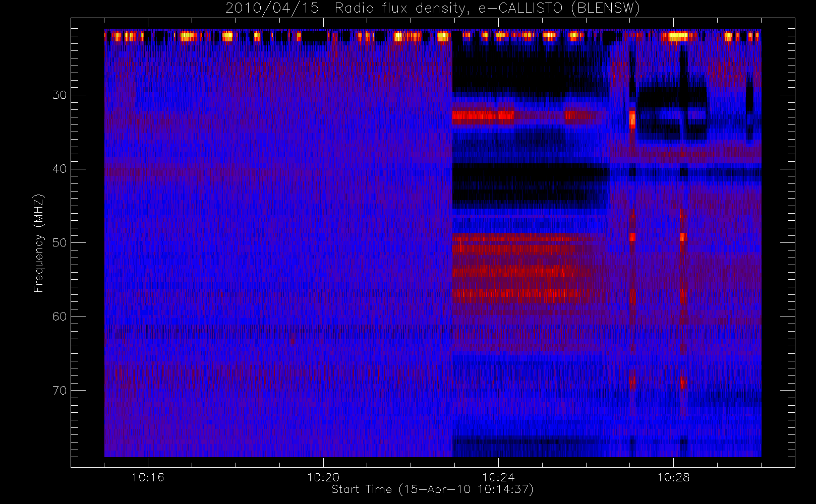The height and width of the screenshot is (504, 816).
Task: Click the 'Frequency (MHZ)' axis label
Action: pos(38,243)
